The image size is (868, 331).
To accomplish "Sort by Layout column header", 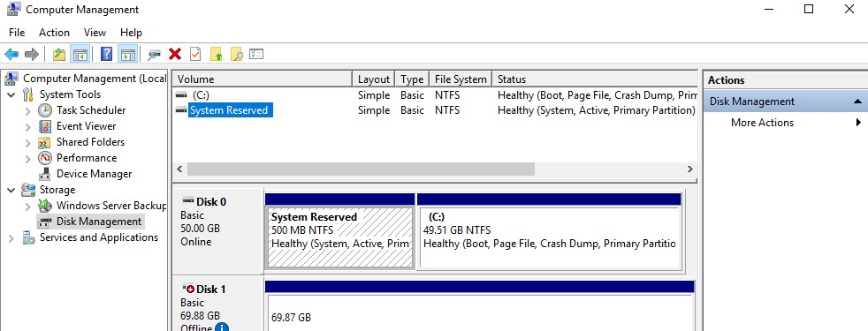I will click(374, 79).
